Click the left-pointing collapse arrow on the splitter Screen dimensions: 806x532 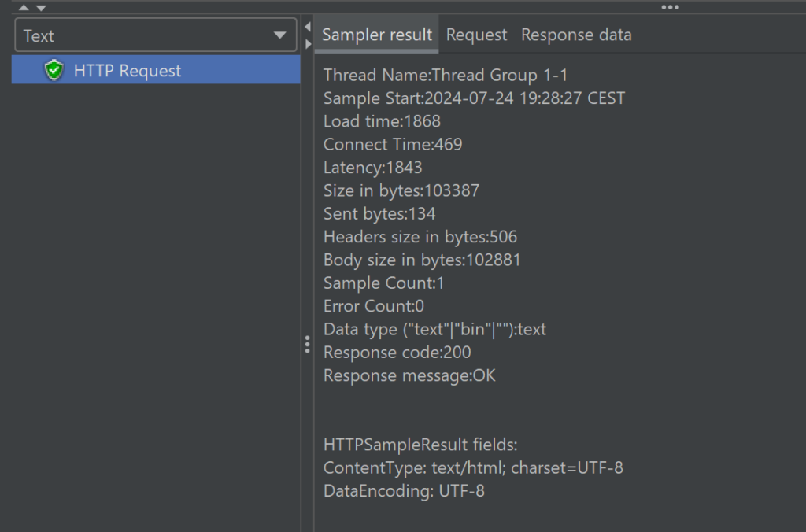tap(307, 28)
